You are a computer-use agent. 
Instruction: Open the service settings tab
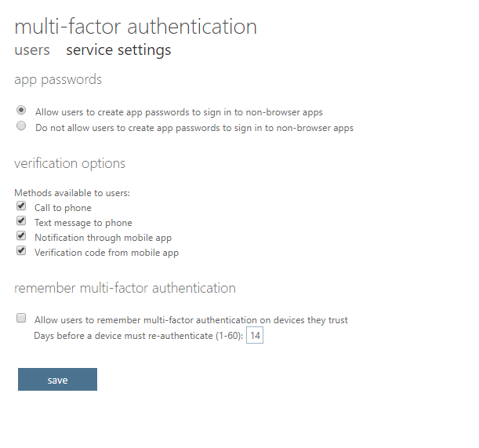(x=118, y=50)
